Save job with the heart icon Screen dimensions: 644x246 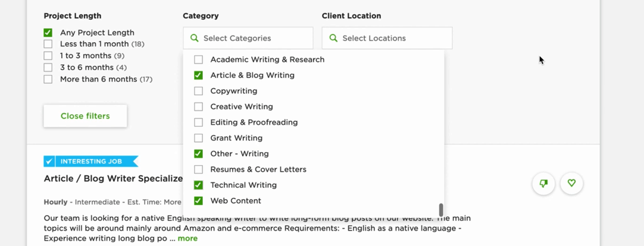pyautogui.click(x=571, y=184)
